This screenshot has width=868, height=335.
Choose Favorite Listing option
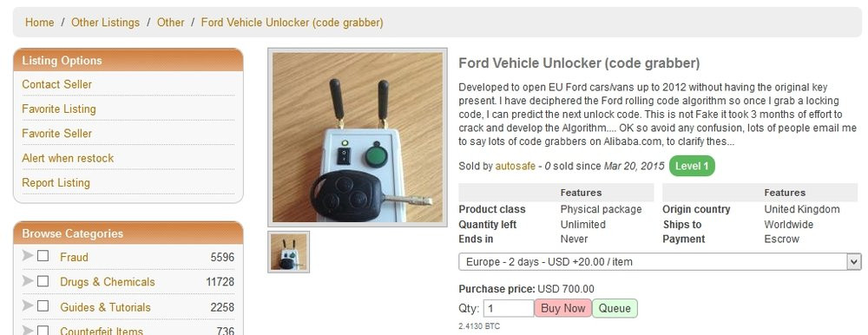tap(59, 109)
